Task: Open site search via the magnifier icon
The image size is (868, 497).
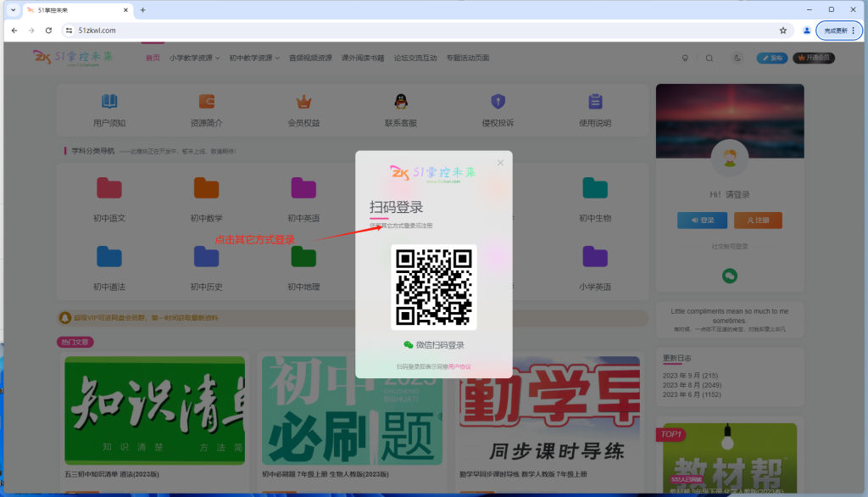Action: click(709, 59)
